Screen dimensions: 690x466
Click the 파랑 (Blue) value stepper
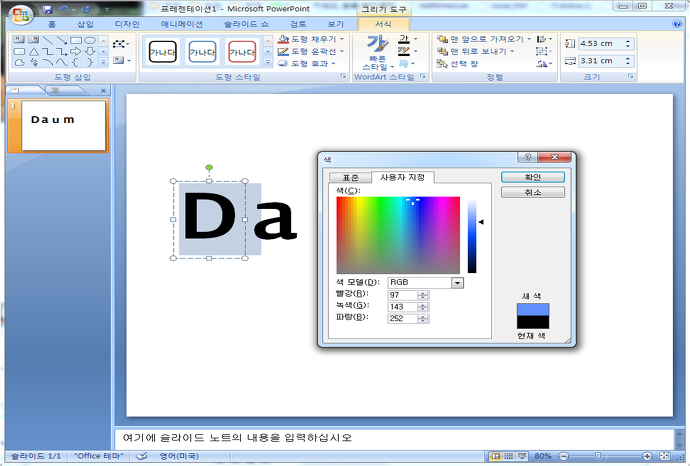tap(423, 319)
